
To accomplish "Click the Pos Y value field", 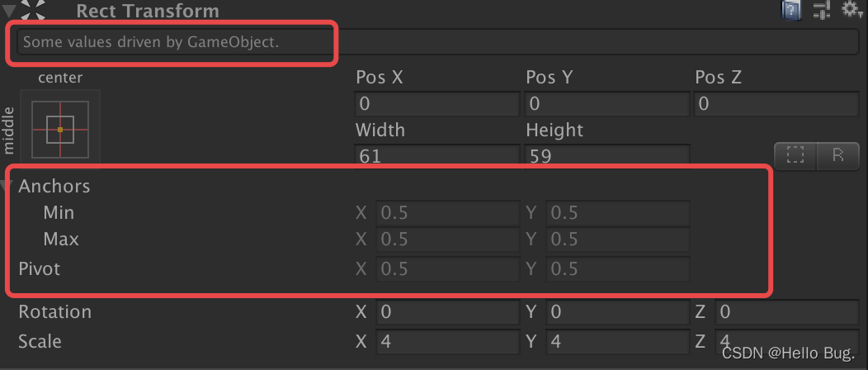I will 606,104.
